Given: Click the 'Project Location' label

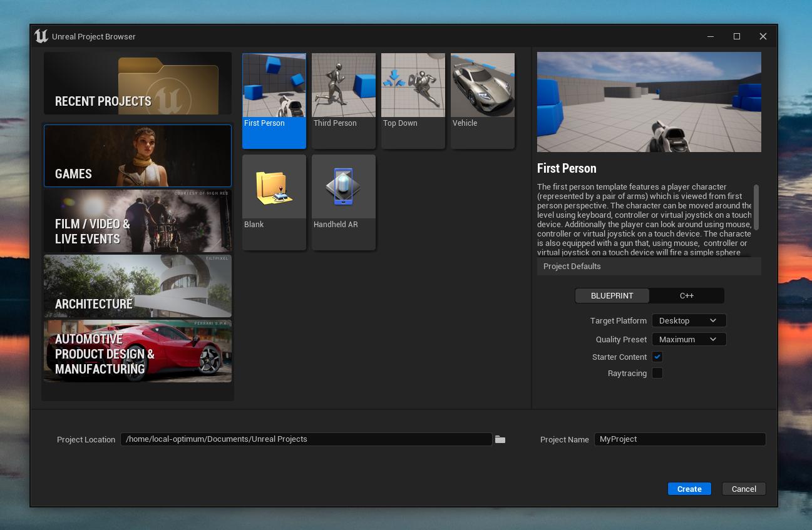Looking at the screenshot, I should (86, 439).
